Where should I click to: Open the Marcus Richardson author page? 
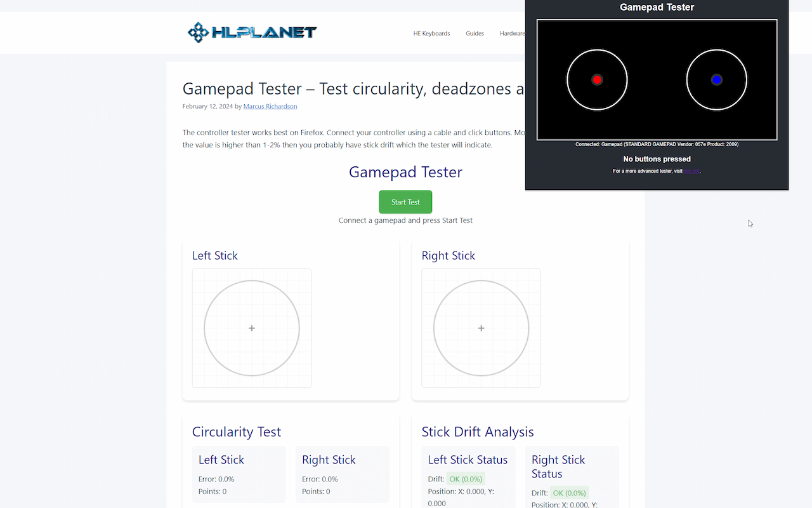tap(270, 106)
